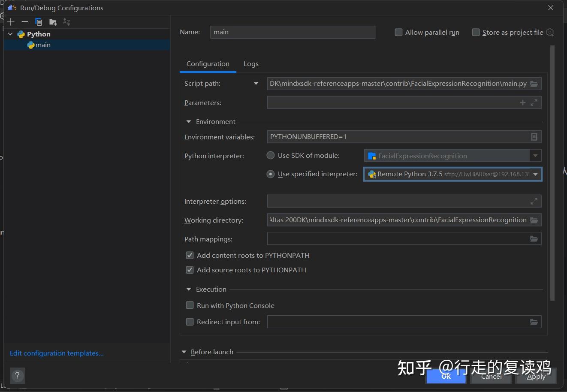Image resolution: width=567 pixels, height=392 pixels.
Task: Enable Run with Python Console
Action: coord(190,305)
